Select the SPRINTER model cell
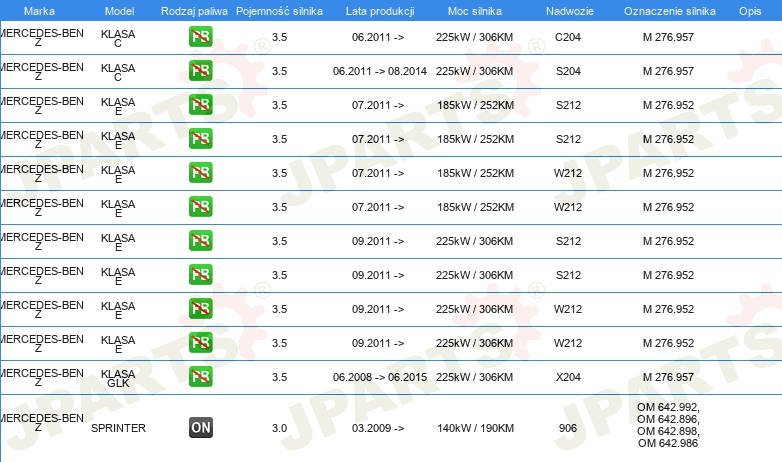Viewport: 782px width, 462px height. (x=118, y=428)
